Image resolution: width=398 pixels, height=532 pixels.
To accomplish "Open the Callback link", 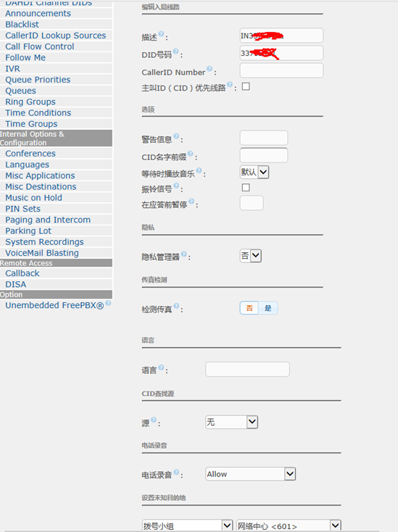I will [22, 273].
